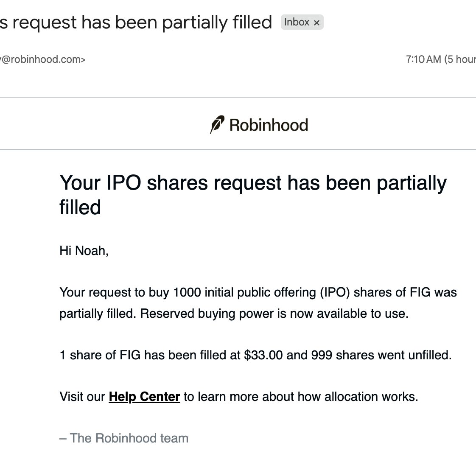Click the '$33.00' fill price
The height and width of the screenshot is (476, 476).
point(263,355)
